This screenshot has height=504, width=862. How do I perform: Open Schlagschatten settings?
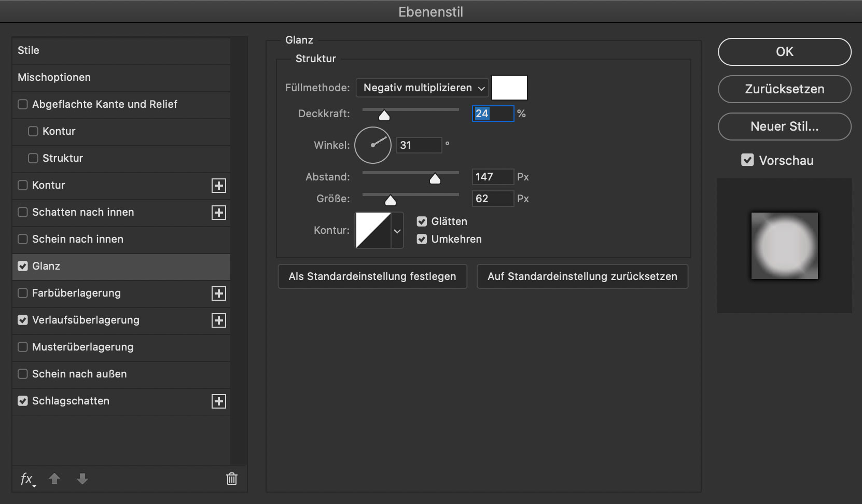71,401
